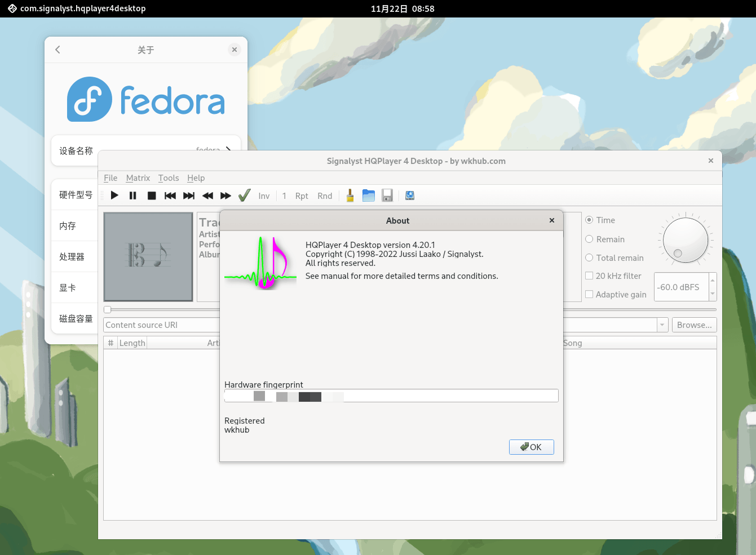Screen dimensions: 756x555
Task: Pause playback in HQPlayer toolbar
Action: click(133, 196)
